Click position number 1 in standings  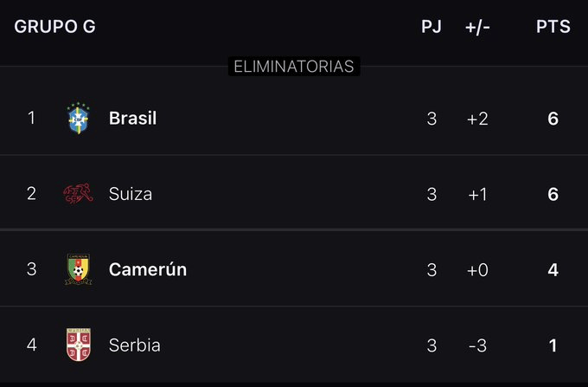tap(32, 118)
